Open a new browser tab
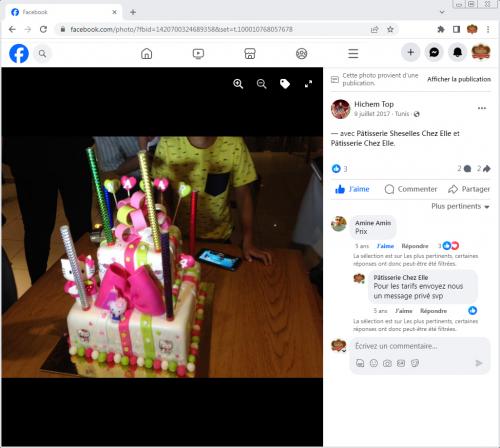This screenshot has width=500, height=448. point(133,12)
